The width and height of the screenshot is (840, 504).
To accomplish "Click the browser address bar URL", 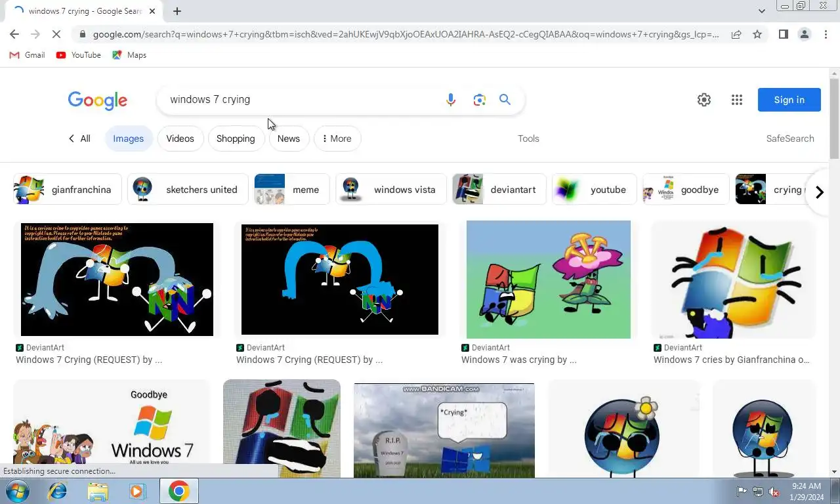I will (406, 34).
